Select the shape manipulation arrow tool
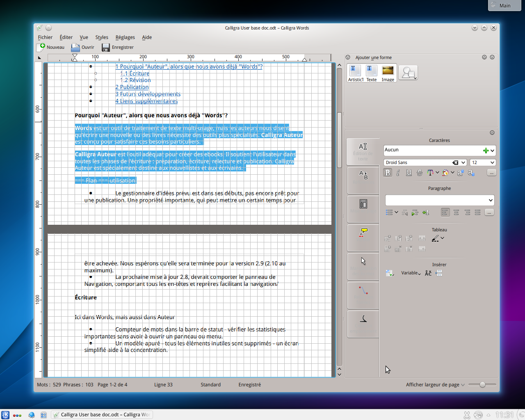This screenshot has height=420, width=525. click(x=363, y=266)
